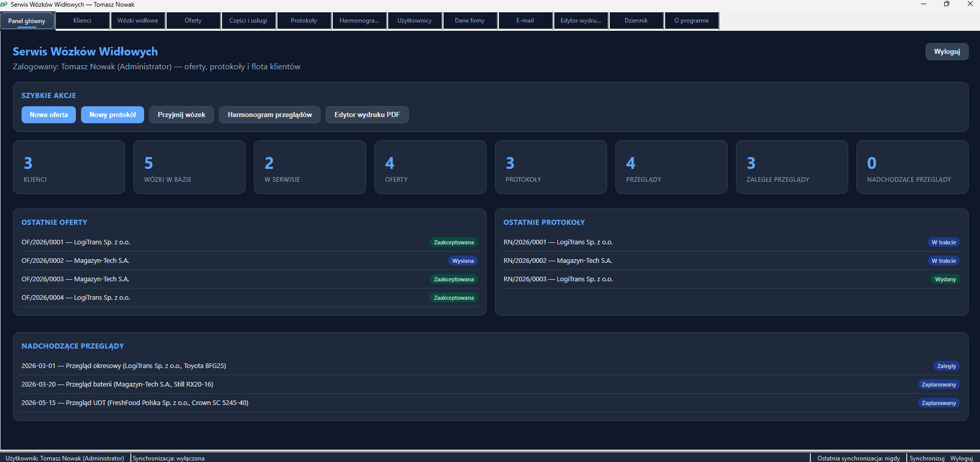Select 2026-03-20 Przegląd baterii row

click(491, 384)
